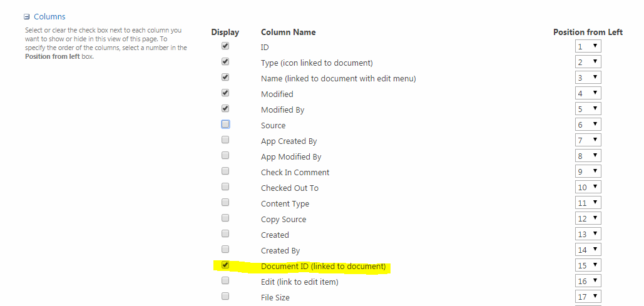
Task: Uncheck the ID column display checkbox
Action: [x=225, y=46]
